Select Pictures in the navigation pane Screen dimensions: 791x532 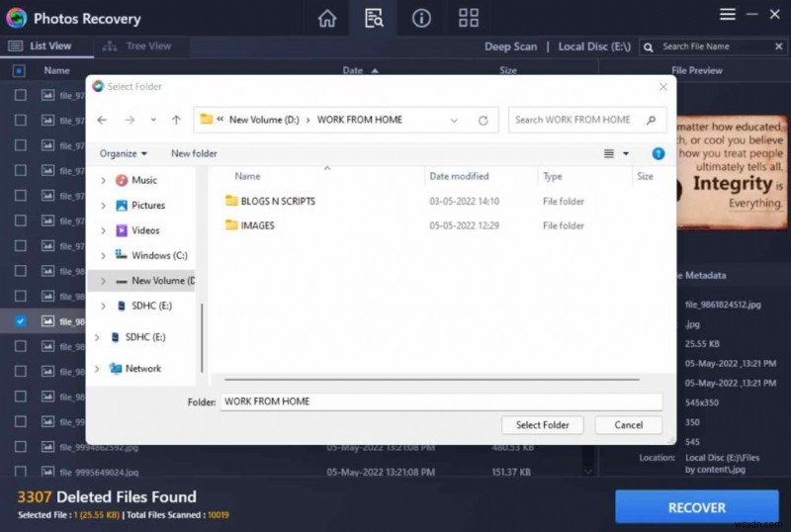[x=147, y=206]
